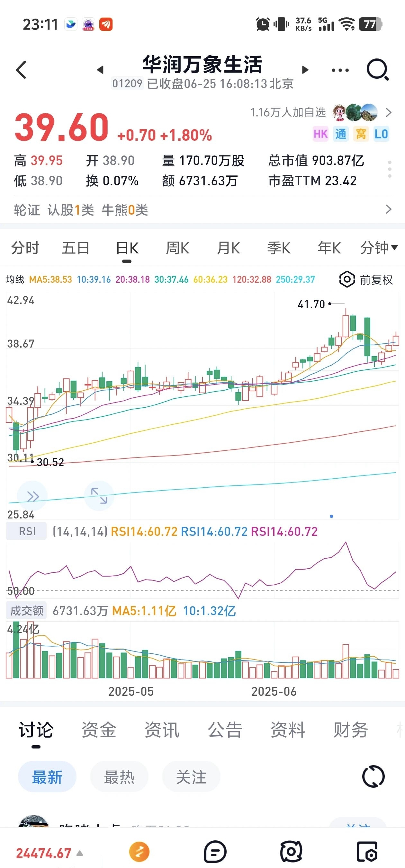
Task: Open the three-dot more menu
Action: 340,70
